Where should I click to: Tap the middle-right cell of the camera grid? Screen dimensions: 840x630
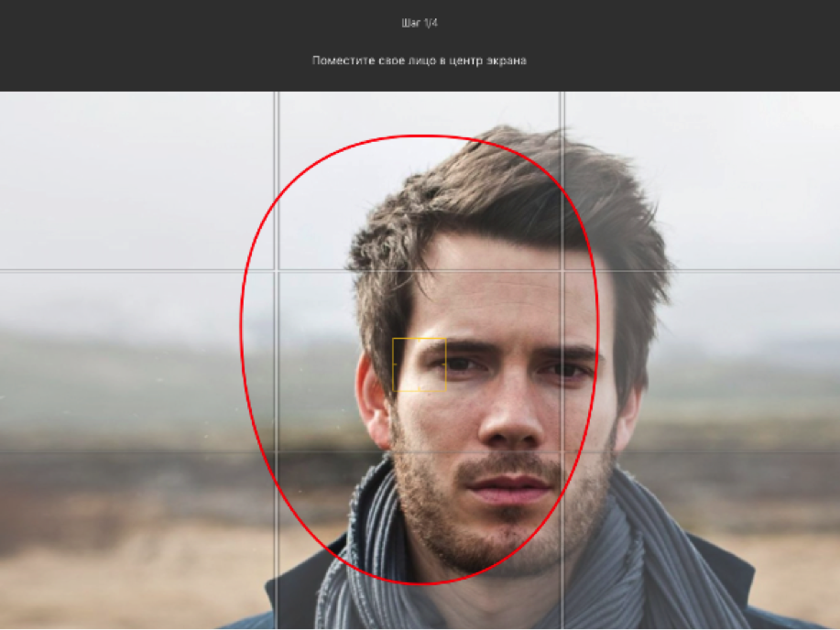click(x=701, y=360)
